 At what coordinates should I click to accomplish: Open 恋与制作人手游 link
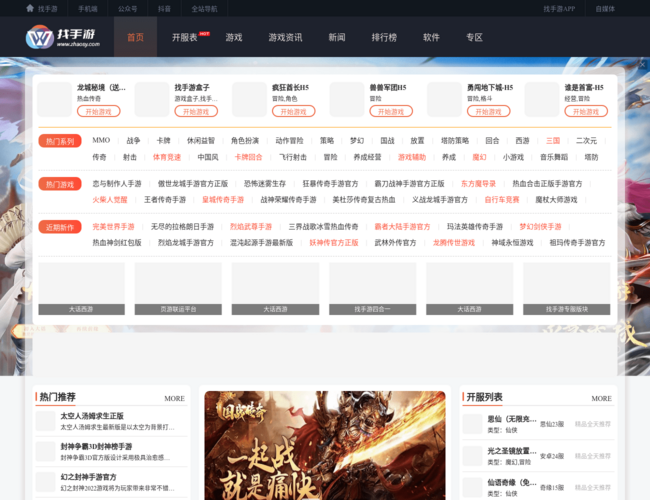coord(117,184)
